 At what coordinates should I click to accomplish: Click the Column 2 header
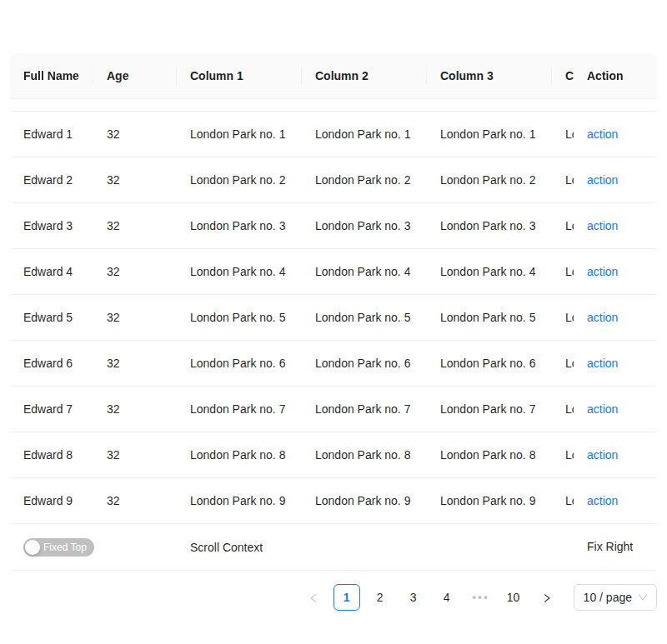coord(341,76)
